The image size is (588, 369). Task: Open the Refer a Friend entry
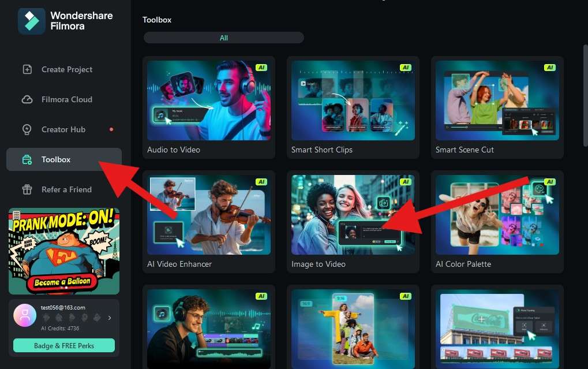[x=64, y=189]
